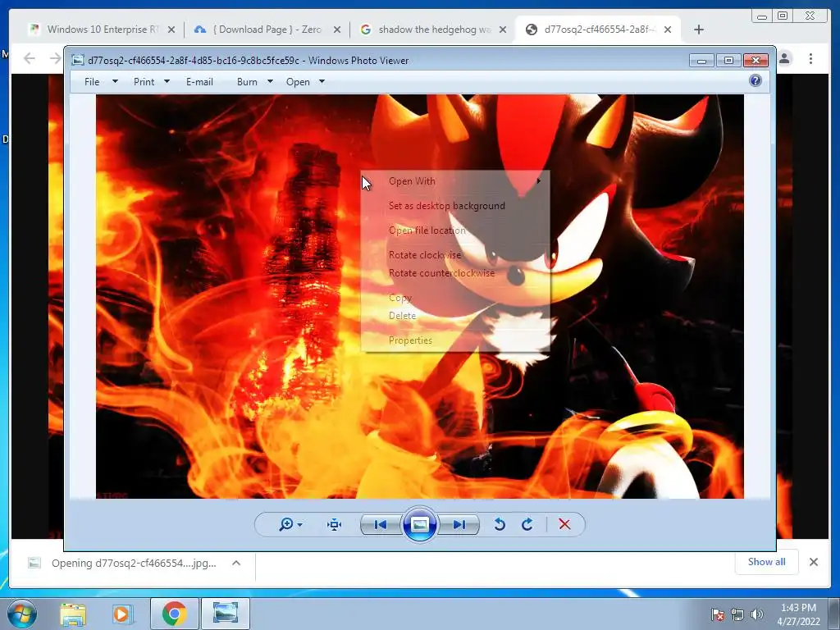Image resolution: width=840 pixels, height=630 pixels.
Task: Open a new Chrome tab
Action: pyautogui.click(x=699, y=30)
